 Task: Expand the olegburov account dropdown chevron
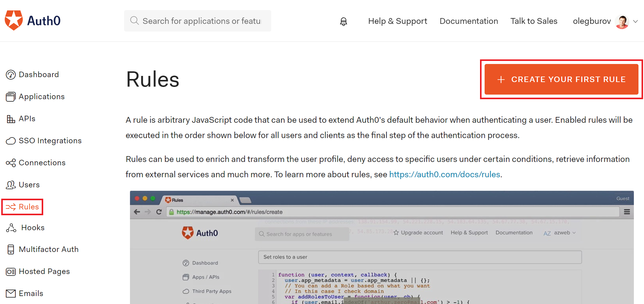coord(635,21)
